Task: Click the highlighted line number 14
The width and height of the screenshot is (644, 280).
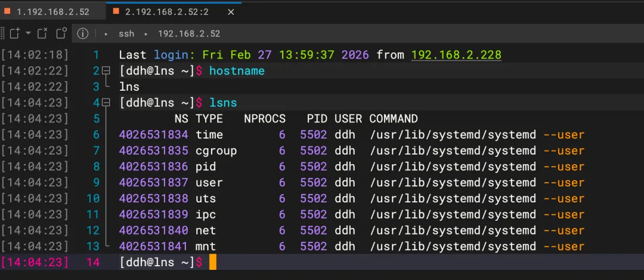Action: click(93, 262)
